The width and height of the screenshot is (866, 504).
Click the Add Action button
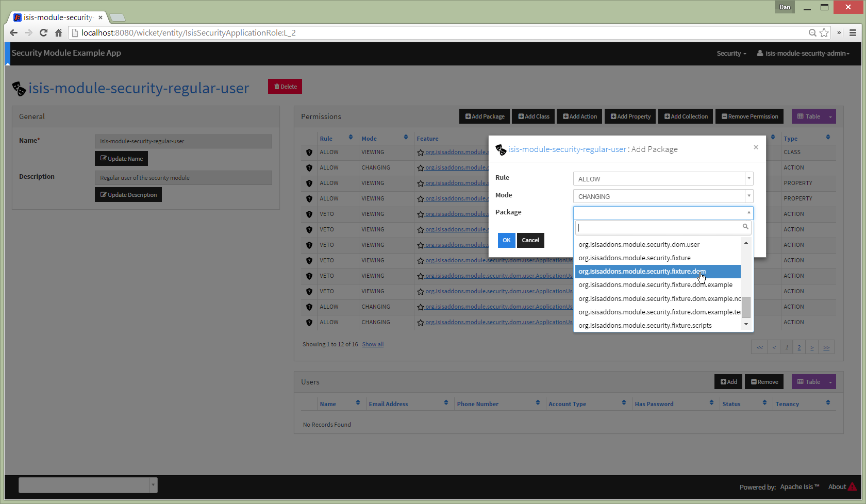(x=579, y=116)
